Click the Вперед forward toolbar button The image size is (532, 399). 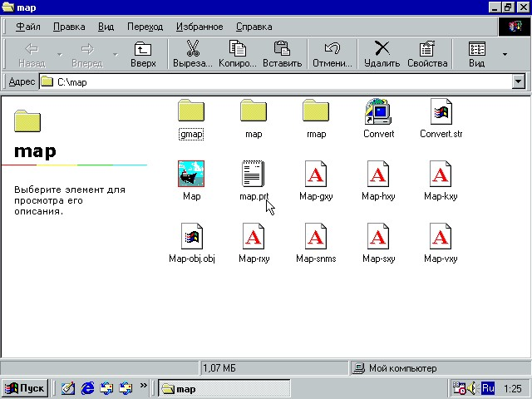pos(87,54)
